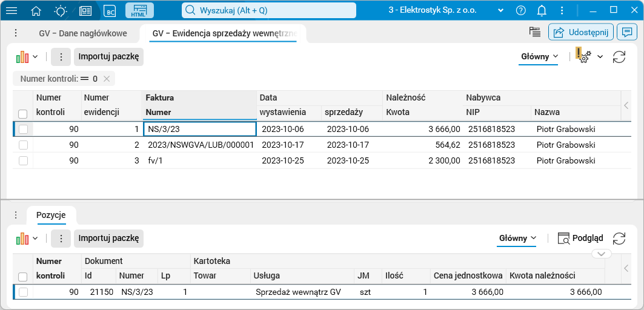Open the news page icon
The image size is (644, 310).
pos(85,11)
